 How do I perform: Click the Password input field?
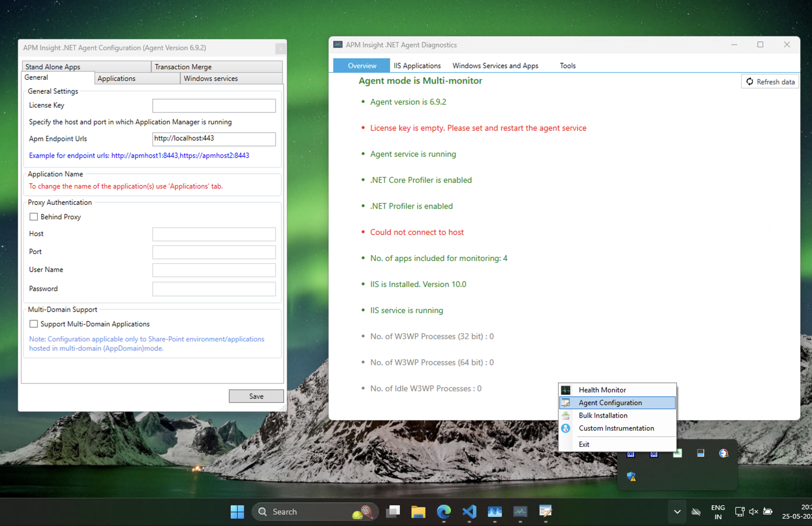[x=214, y=289]
